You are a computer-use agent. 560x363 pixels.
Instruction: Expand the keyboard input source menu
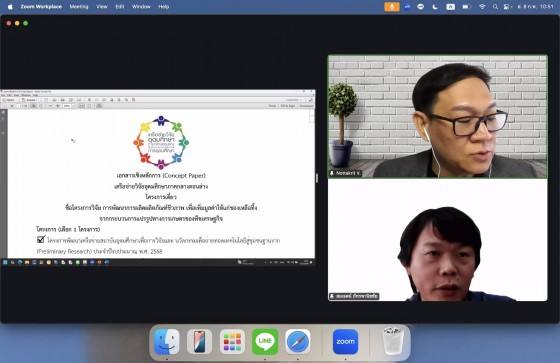451,6
